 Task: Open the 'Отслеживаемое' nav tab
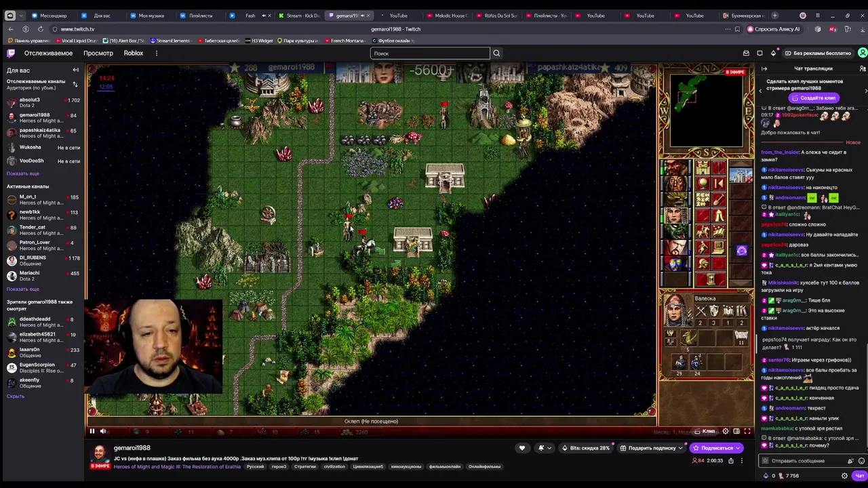click(x=48, y=53)
